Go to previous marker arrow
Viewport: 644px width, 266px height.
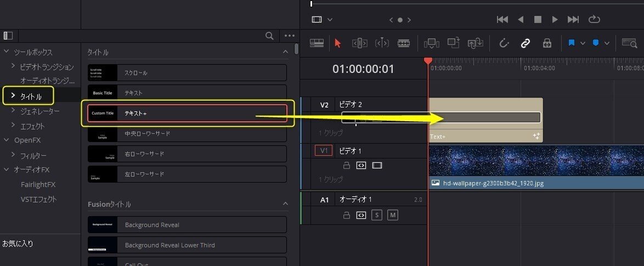point(391,20)
